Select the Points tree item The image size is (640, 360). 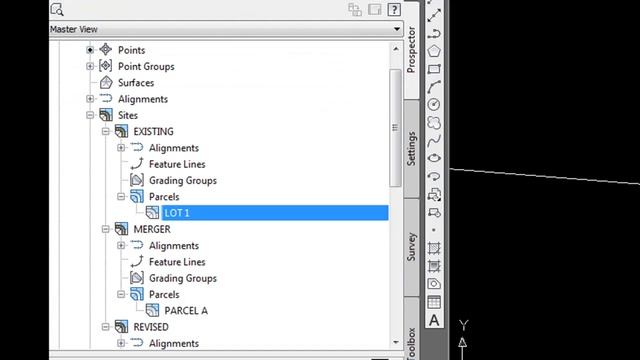131,50
